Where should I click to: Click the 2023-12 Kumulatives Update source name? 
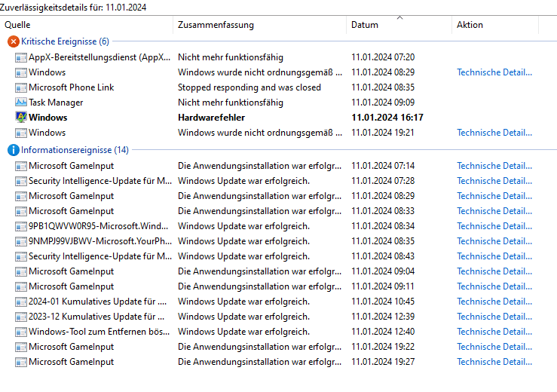tap(96, 317)
